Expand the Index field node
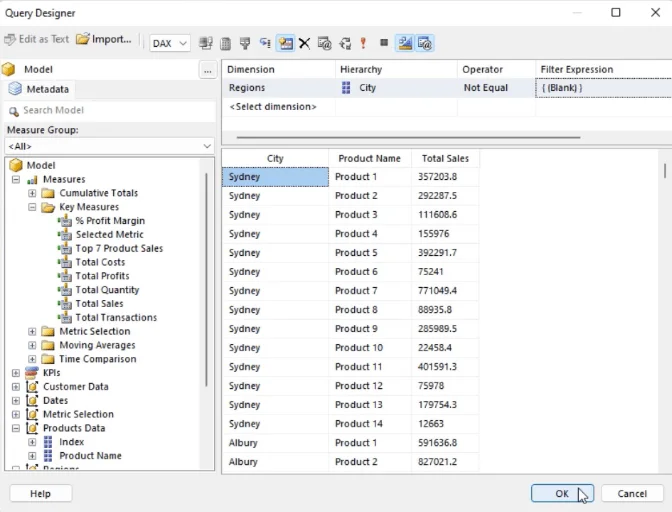Screen dimensions: 672x512 coord(32,442)
